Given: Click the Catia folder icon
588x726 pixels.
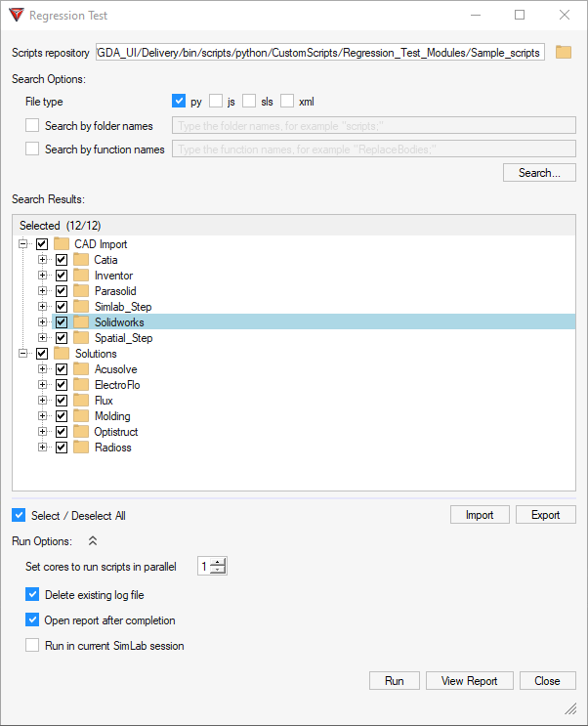Looking at the screenshot, I should click(x=81, y=260).
